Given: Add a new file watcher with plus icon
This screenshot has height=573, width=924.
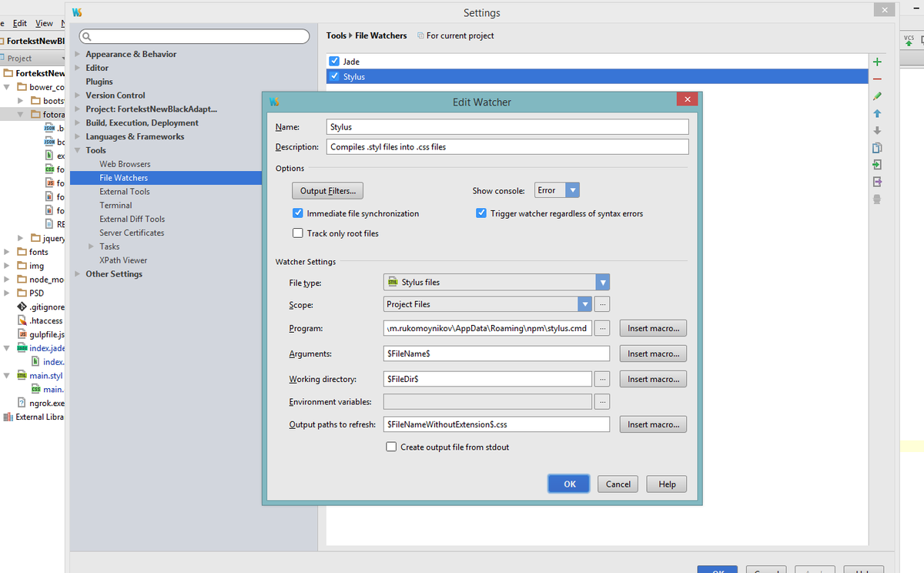Looking at the screenshot, I should [x=877, y=62].
